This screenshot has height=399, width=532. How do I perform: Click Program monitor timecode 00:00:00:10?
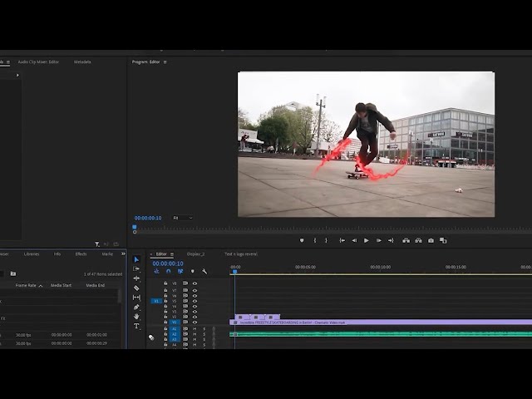point(148,218)
